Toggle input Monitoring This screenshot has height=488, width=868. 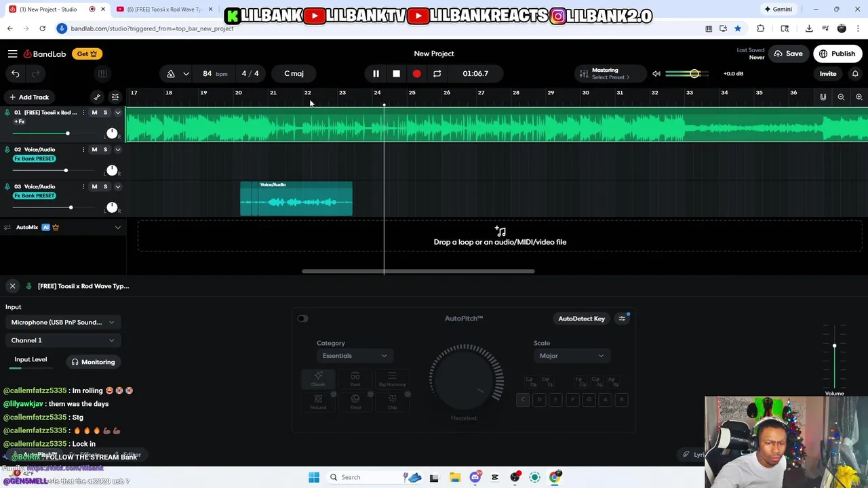point(94,362)
